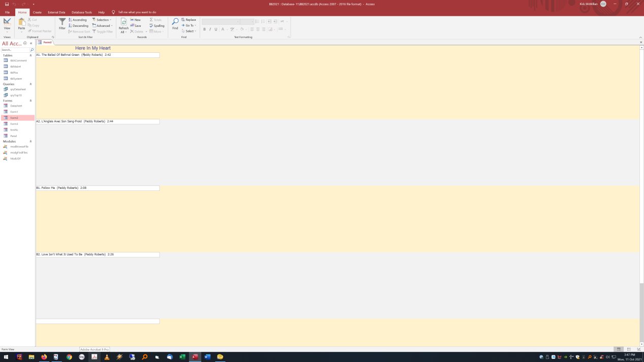The height and width of the screenshot is (362, 644).
Task: Open the View button in Views group
Action: [7, 25]
